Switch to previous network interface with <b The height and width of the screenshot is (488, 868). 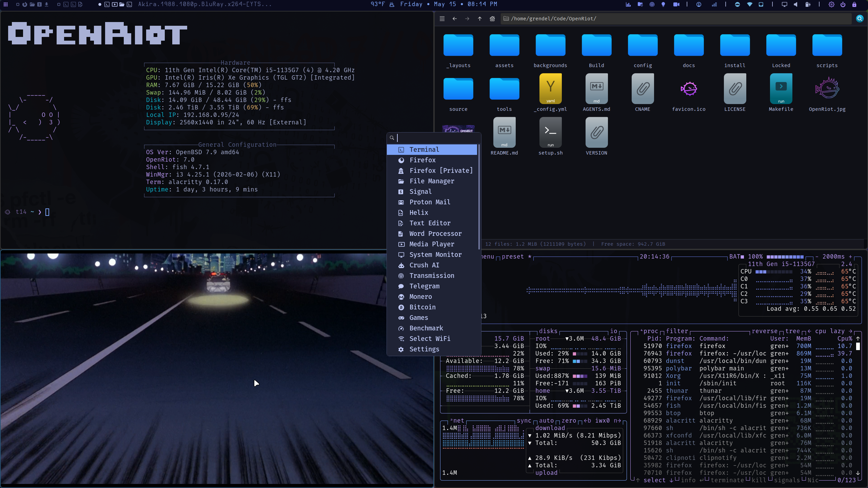pos(587,421)
